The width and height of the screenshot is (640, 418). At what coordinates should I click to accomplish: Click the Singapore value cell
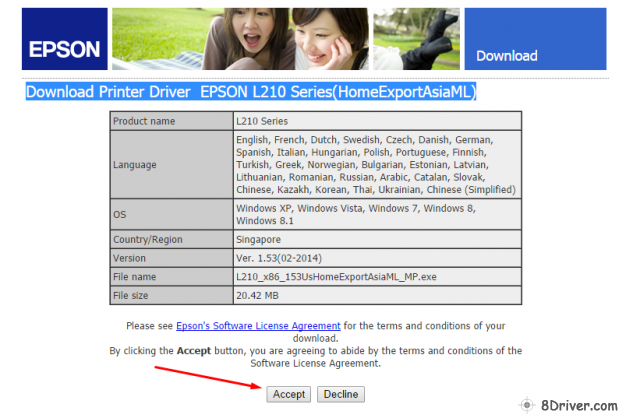(378, 240)
